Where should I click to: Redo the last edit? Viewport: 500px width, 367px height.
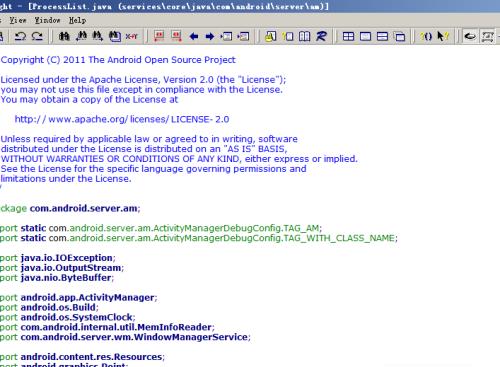pyautogui.click(x=37, y=36)
